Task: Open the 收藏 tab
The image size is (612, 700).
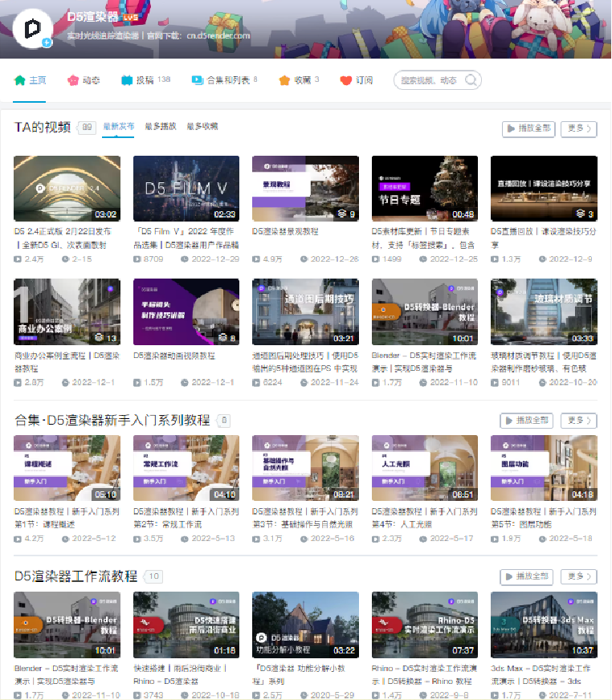Action: [x=299, y=80]
